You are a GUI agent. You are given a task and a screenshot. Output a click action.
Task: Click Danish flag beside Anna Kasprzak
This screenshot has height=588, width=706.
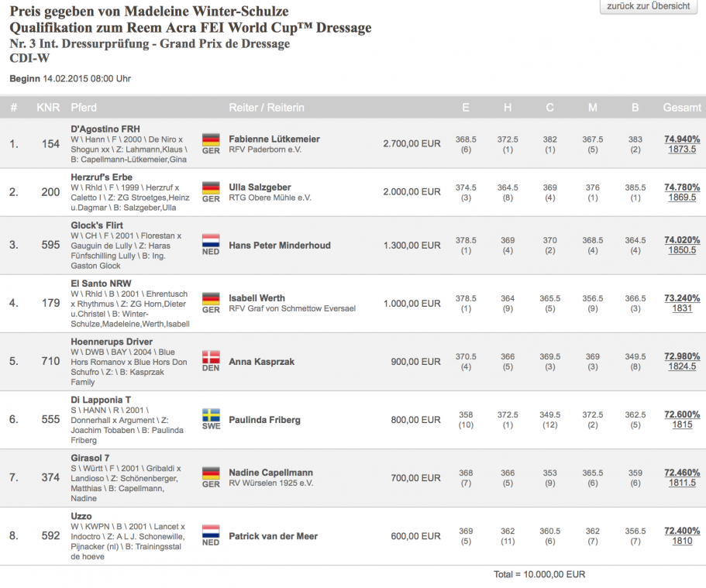210,356
